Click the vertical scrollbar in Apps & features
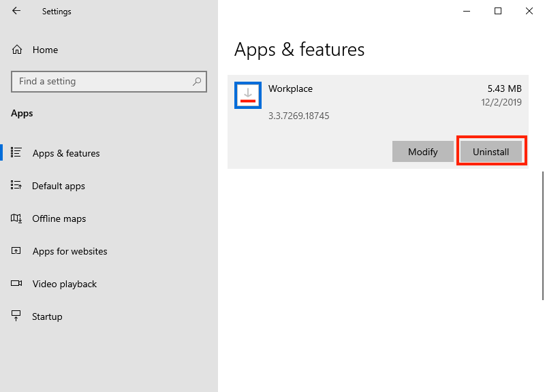Viewport: 545px width, 392px height. pyautogui.click(x=542, y=235)
